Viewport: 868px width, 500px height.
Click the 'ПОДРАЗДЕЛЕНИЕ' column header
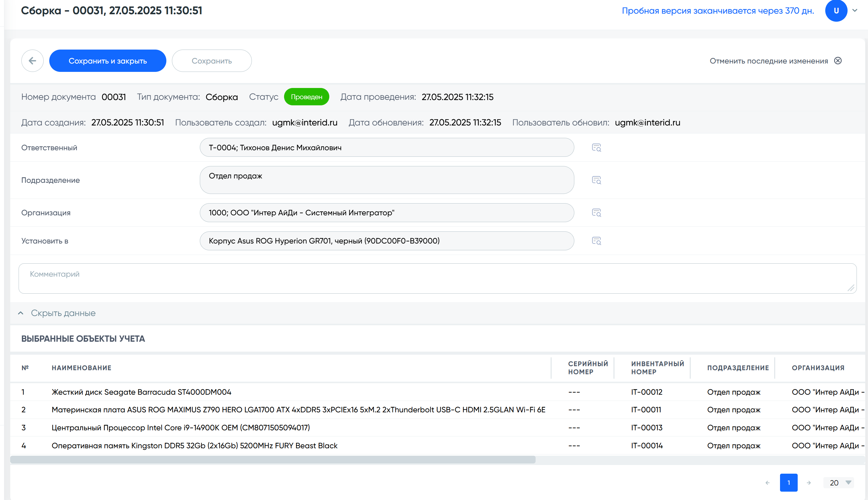pyautogui.click(x=738, y=368)
